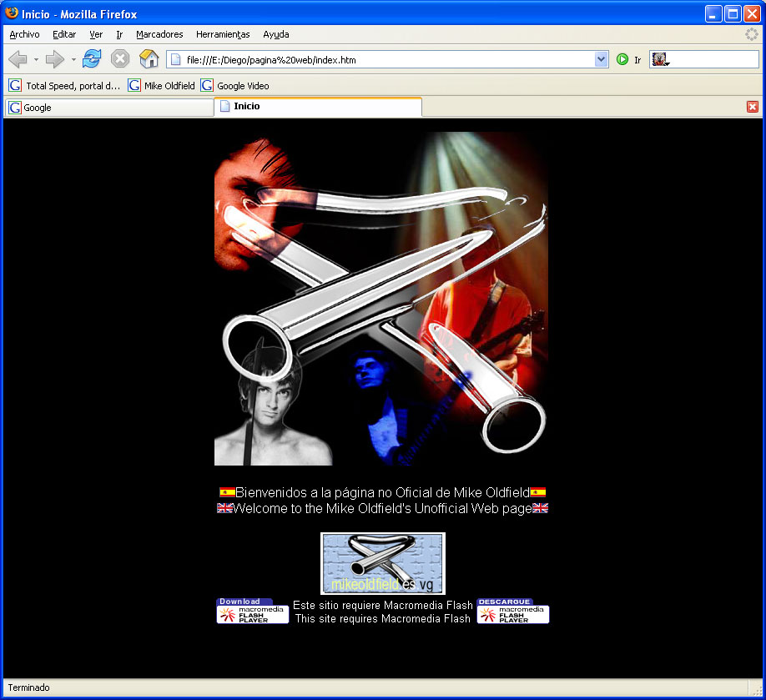Screen dimensions: 766x700
Task: Open the Google Video bookmark
Action: tap(234, 85)
